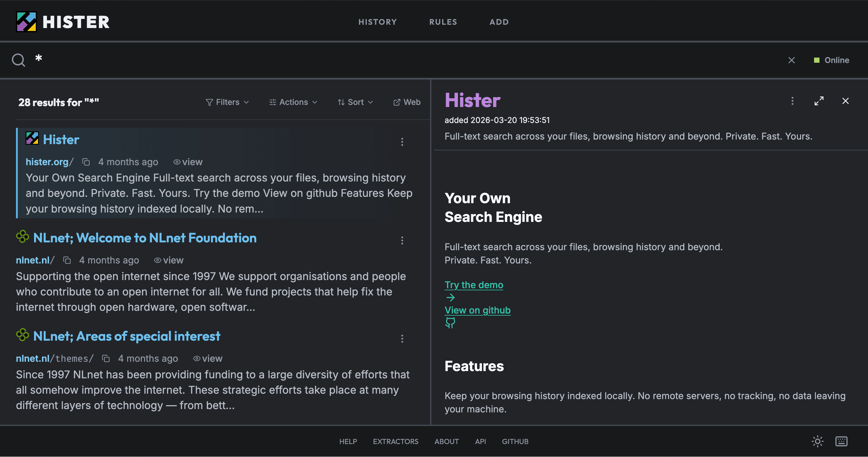Click the arrow icon under Try the demo
The image size is (868, 457).
pyautogui.click(x=451, y=298)
